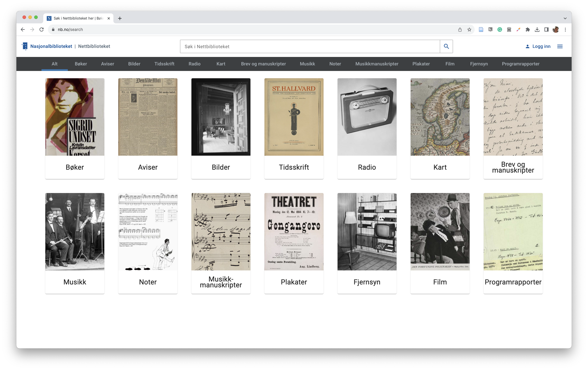
Task: Open the browser Extensions puzzle icon
Action: pos(528,29)
